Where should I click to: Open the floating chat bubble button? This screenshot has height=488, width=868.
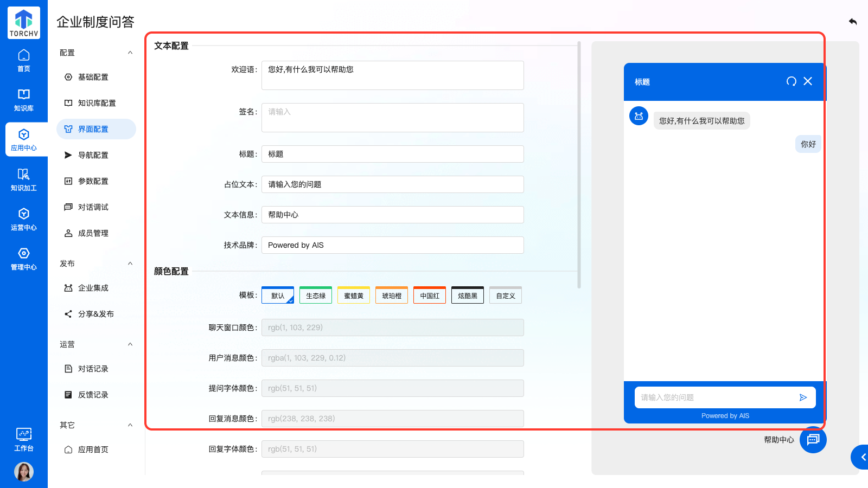coord(813,440)
